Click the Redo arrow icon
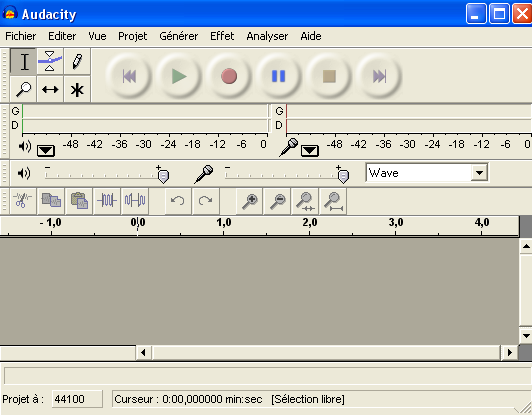 (206, 201)
